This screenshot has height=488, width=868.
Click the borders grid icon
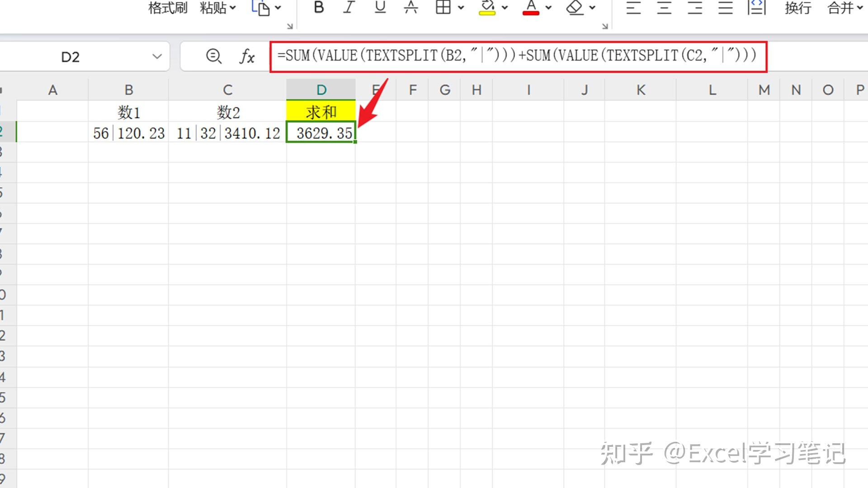coord(443,7)
